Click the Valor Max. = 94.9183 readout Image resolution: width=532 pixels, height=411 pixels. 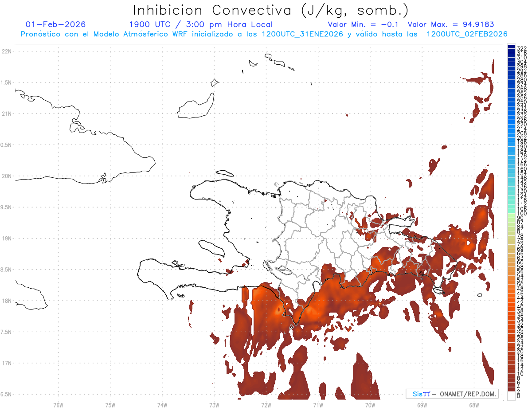pyautogui.click(x=451, y=24)
